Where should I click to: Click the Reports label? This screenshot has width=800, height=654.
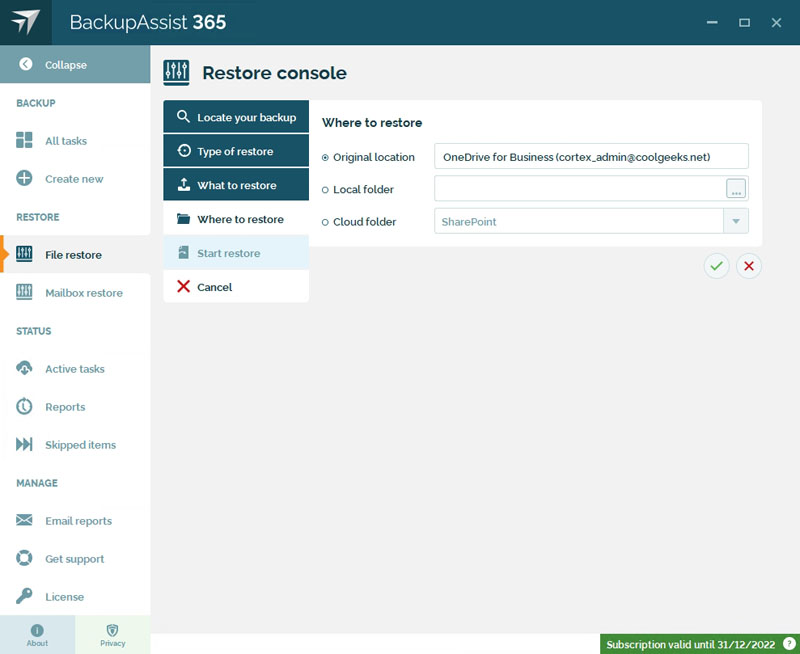pos(65,407)
